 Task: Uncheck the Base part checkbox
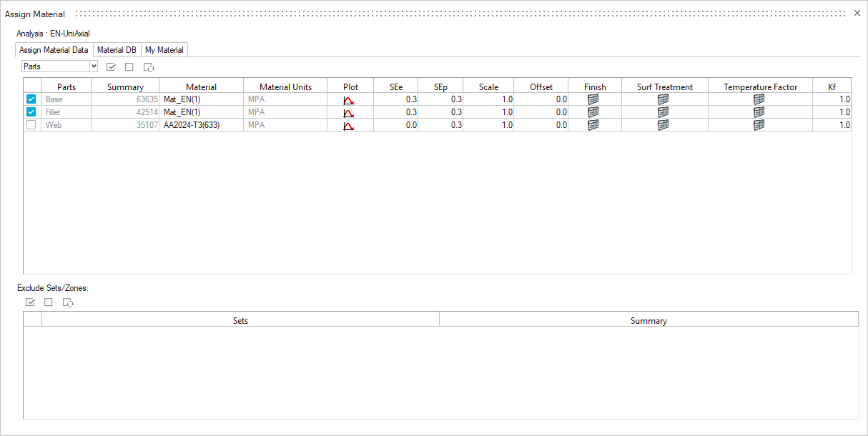tap(31, 100)
